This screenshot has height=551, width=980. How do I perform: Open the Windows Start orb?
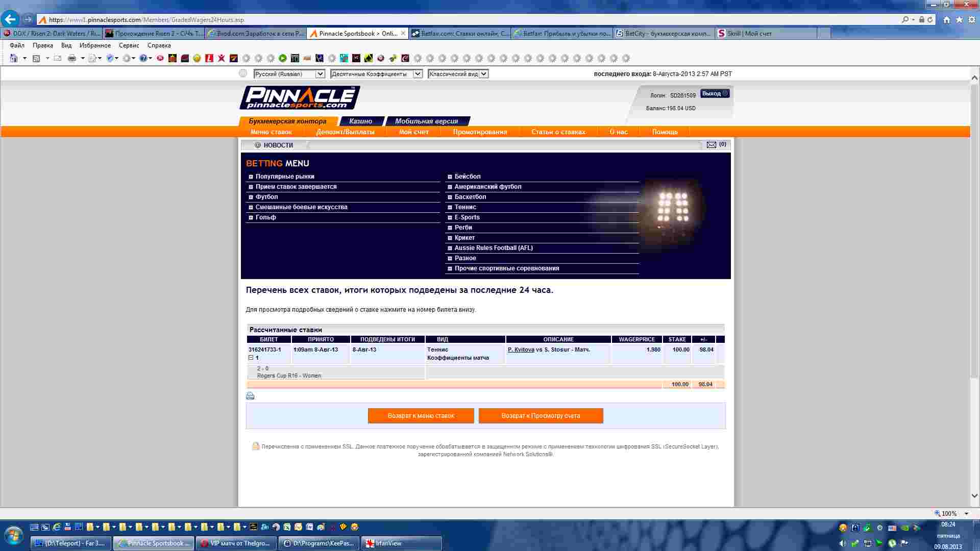point(13,536)
